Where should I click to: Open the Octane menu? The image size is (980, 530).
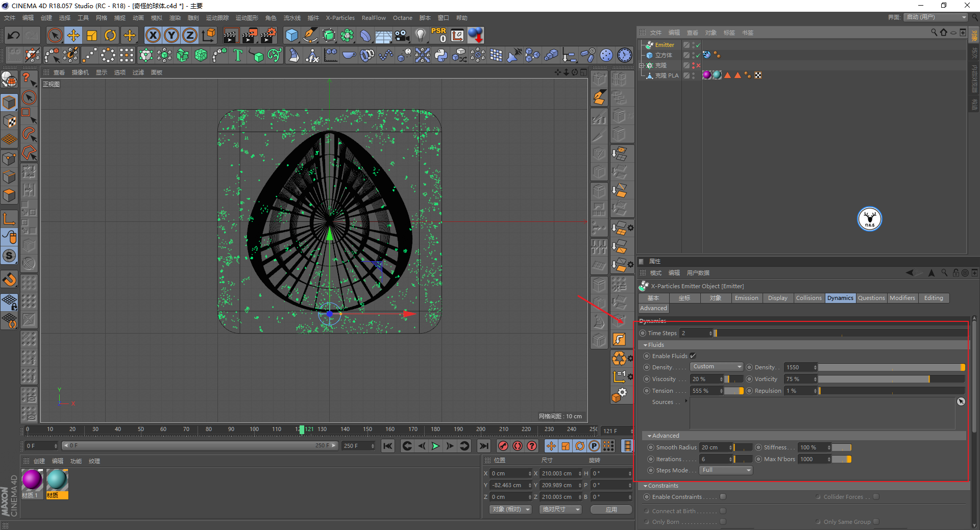point(402,18)
